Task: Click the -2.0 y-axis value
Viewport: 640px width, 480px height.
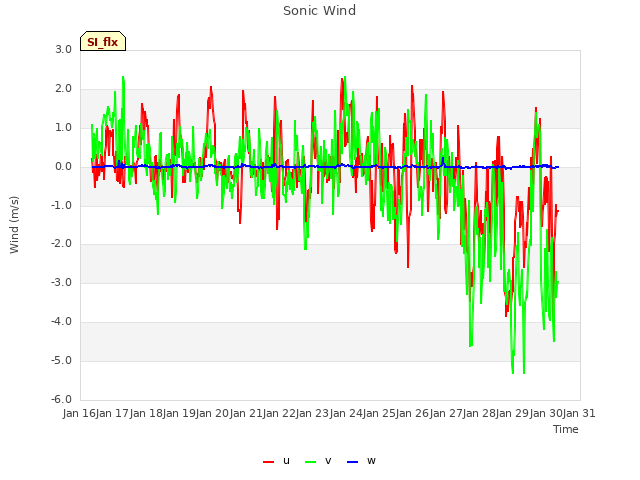Action: coord(62,244)
